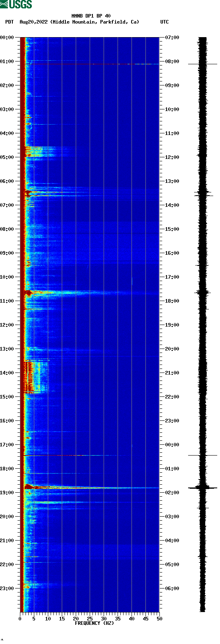Viewport: 220px width, 644px height.
Task: Click the spectrogram event near 10:40 PDT
Action: [90, 293]
